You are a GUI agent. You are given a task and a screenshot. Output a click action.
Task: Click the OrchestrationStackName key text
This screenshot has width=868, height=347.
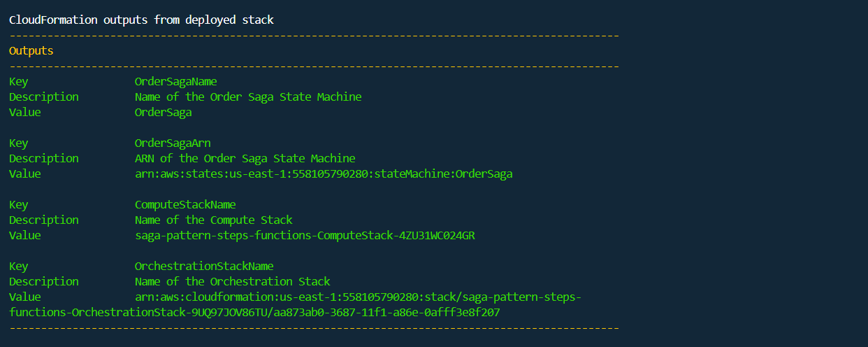coord(204,267)
